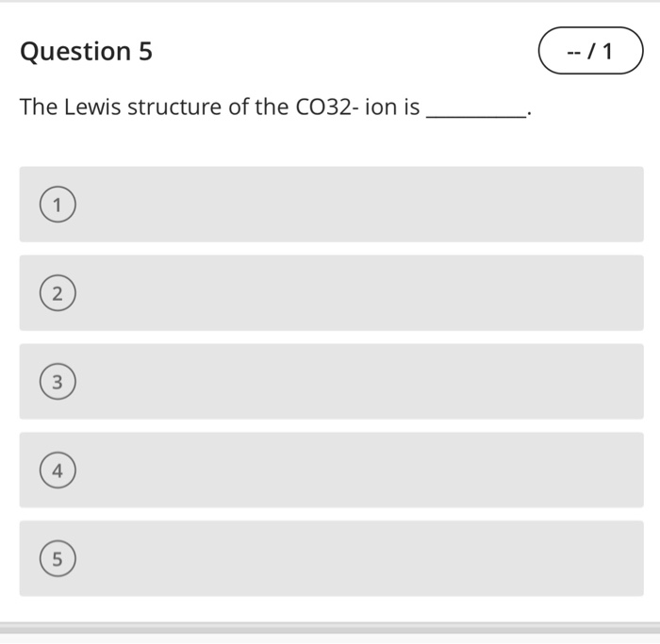This screenshot has height=644, width=660.
Task: Click the '-- / 1' score badge
Action: 590,51
